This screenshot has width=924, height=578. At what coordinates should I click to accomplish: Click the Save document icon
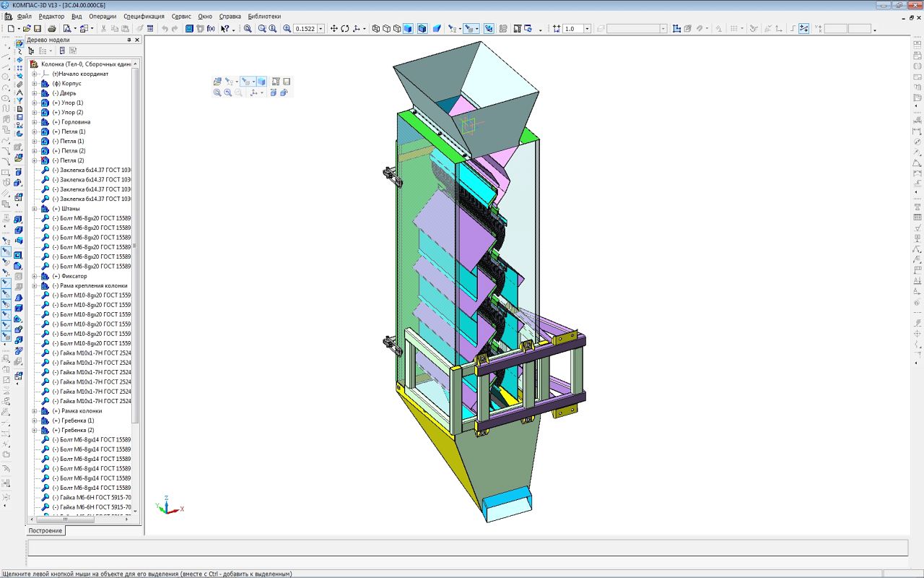coord(38,29)
